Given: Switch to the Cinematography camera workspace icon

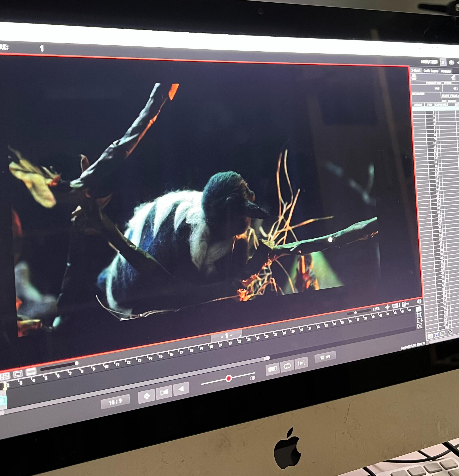Looking at the screenshot, I should (451, 62).
